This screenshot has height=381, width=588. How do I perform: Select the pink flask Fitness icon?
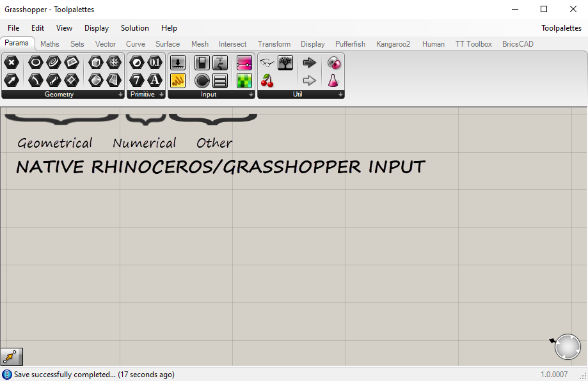(333, 81)
